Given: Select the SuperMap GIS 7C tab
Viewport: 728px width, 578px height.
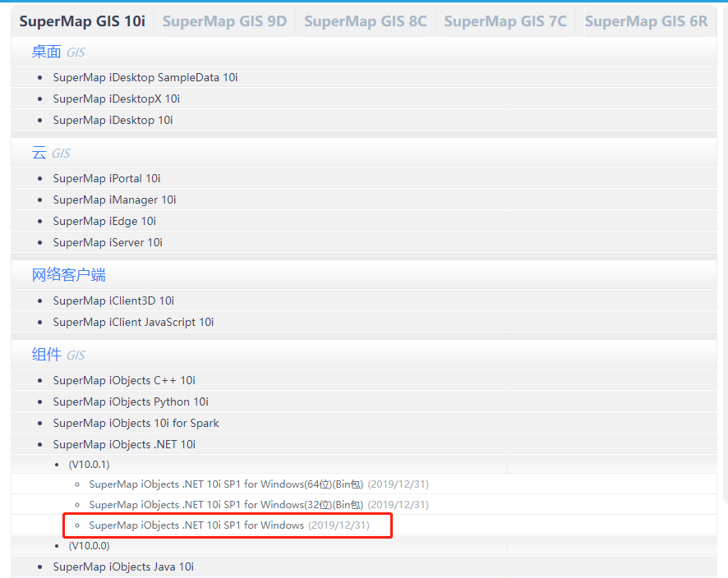Looking at the screenshot, I should coord(505,21).
